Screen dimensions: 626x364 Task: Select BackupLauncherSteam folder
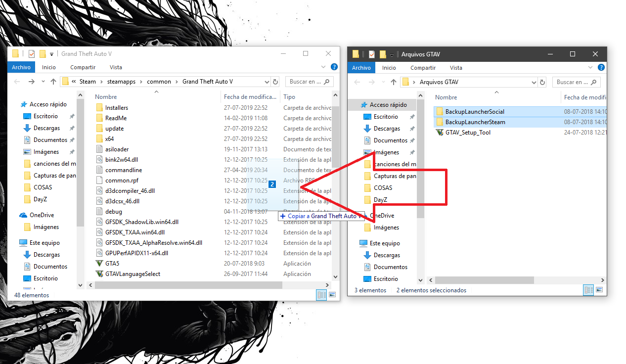point(475,122)
